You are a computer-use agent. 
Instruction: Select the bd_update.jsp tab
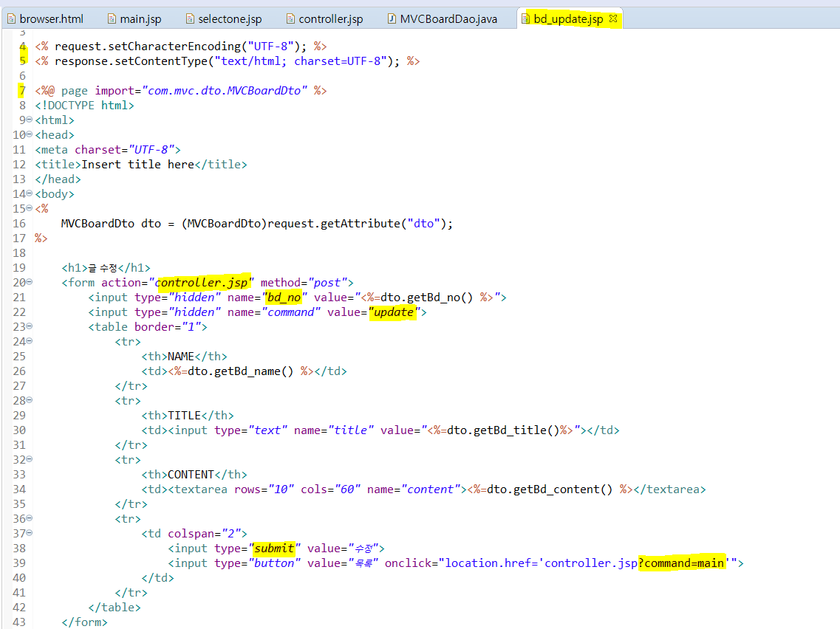click(568, 18)
